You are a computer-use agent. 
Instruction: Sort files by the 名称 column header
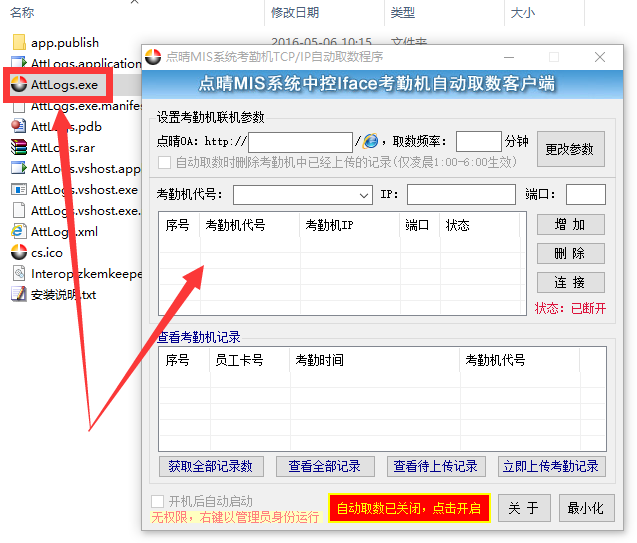point(22,13)
